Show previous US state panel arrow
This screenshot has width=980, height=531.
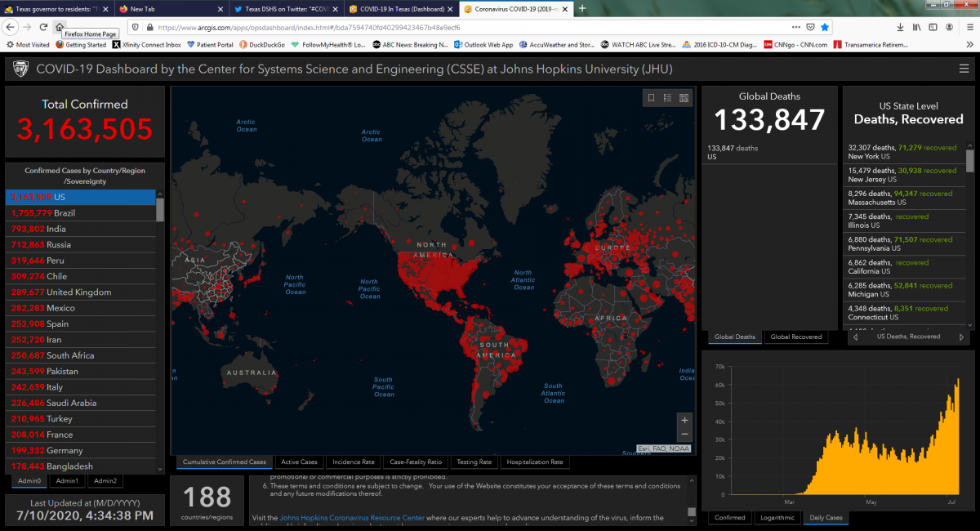click(x=855, y=337)
